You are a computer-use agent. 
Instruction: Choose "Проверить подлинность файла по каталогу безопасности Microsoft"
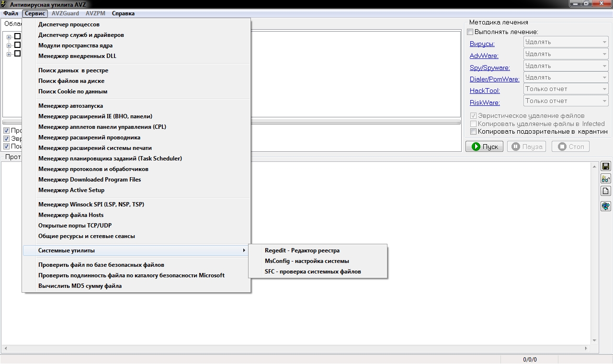[136, 275]
